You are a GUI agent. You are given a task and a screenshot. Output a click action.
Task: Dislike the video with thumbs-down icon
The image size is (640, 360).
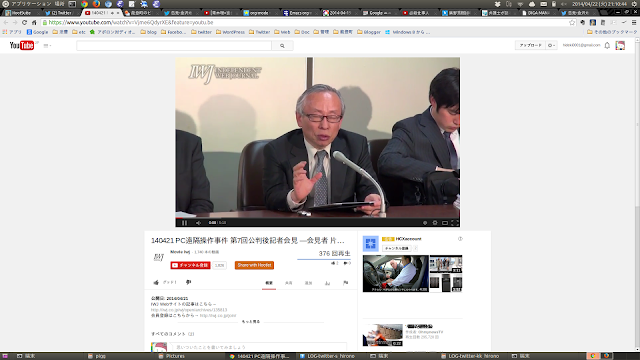(188, 282)
